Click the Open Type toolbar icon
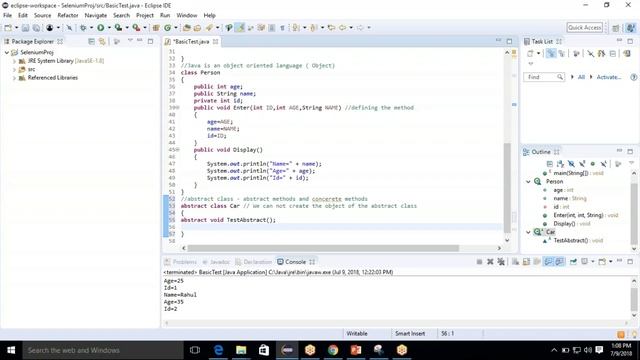 point(187,28)
